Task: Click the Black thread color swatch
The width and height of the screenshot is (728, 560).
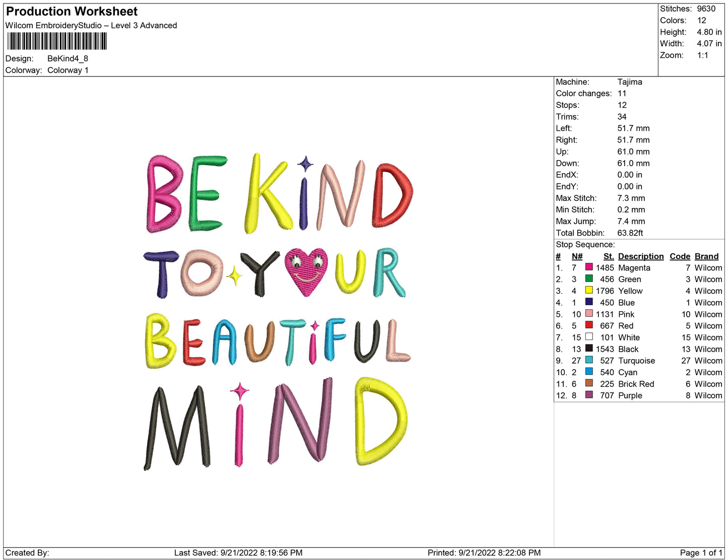Action: (x=588, y=348)
